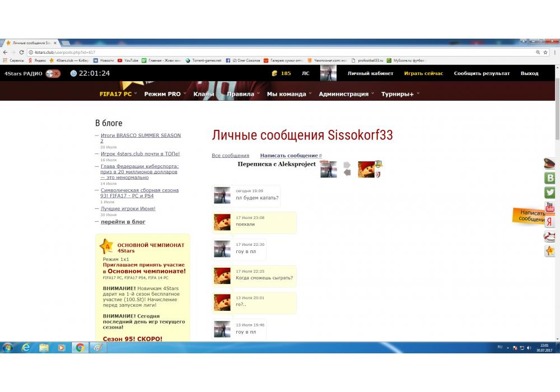Click перейти в блог link
Viewport: 560px width, 392px height.
pyautogui.click(x=123, y=222)
